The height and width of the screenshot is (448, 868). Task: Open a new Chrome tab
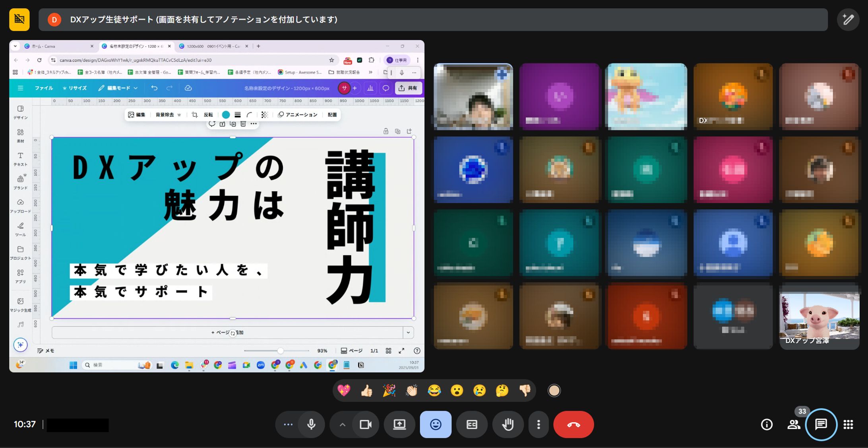258,46
